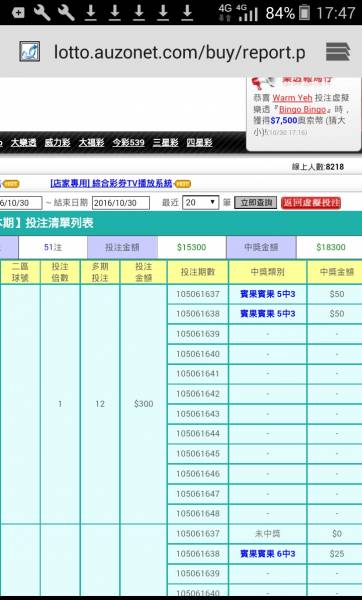Viewport: 362px width, 600px height.
Task: Tap the first wrench notification icon
Action: [42, 12]
